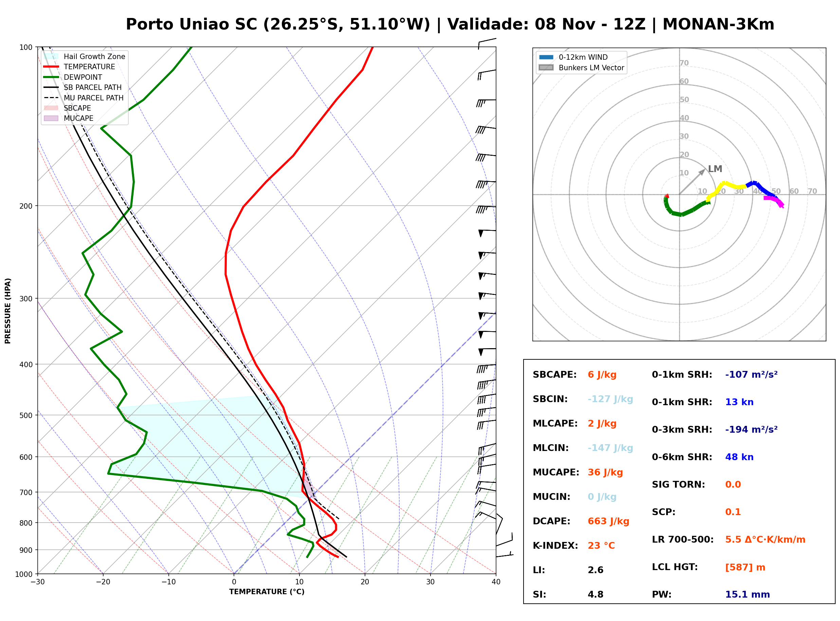Click the 0-6km SHR value 48 kn
The height and width of the screenshot is (621, 840).
click(739, 457)
